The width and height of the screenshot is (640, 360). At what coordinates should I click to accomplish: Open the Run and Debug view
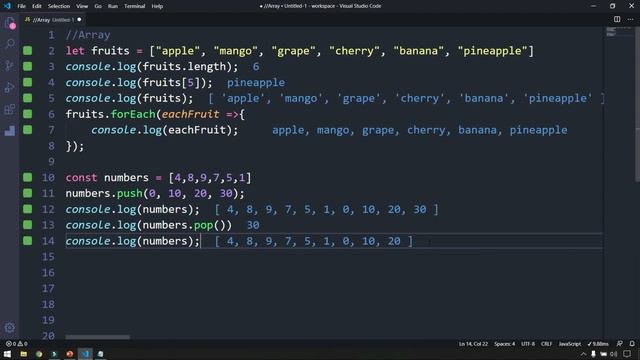coord(10,87)
